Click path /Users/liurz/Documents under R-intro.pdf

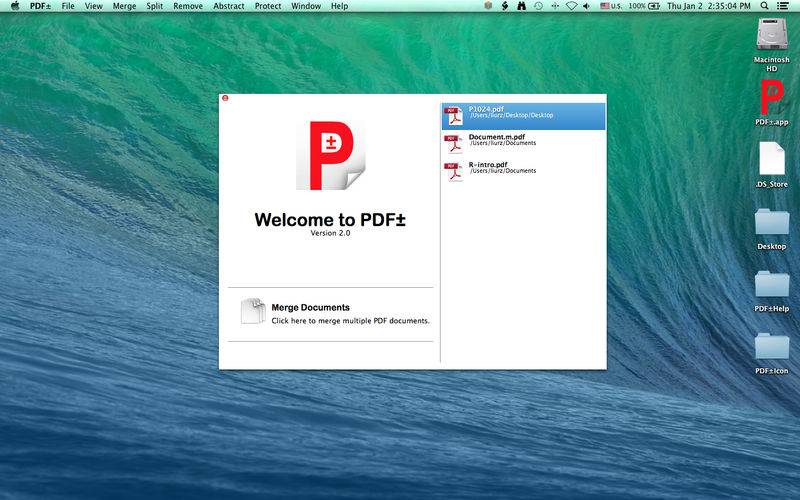(503, 171)
